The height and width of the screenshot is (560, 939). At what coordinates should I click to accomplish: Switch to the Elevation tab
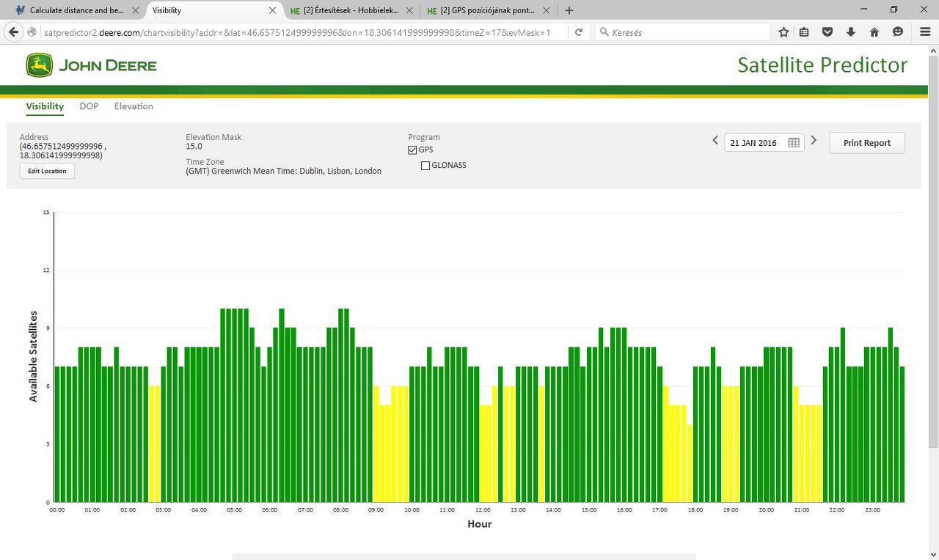pos(134,106)
